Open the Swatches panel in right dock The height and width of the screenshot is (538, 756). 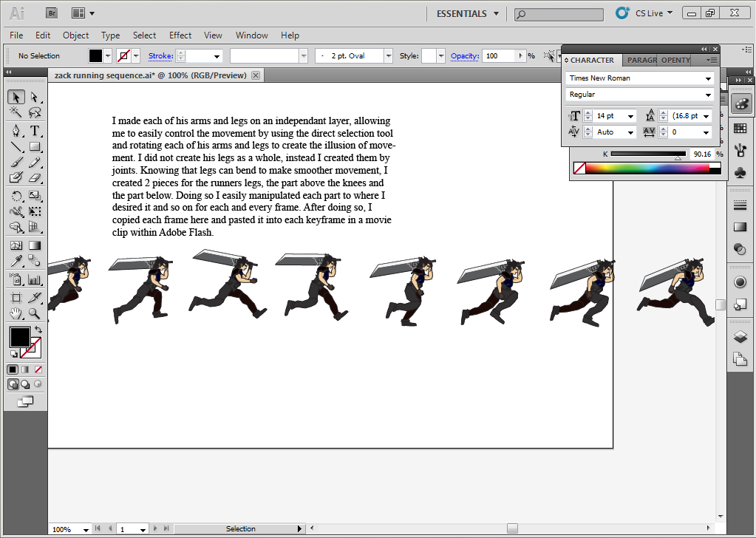click(x=740, y=129)
